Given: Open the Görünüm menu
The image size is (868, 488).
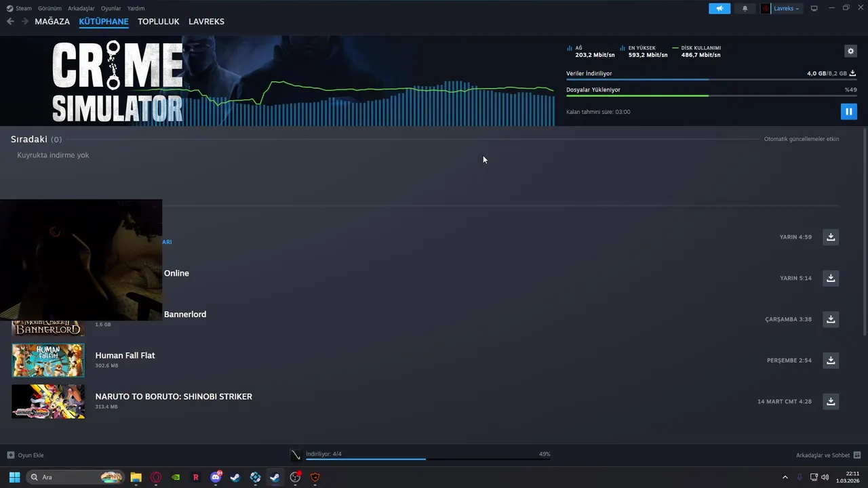Looking at the screenshot, I should [50, 8].
